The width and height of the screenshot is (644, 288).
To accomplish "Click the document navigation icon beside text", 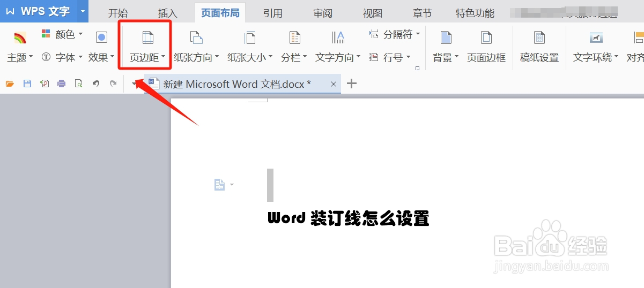I will pyautogui.click(x=219, y=185).
